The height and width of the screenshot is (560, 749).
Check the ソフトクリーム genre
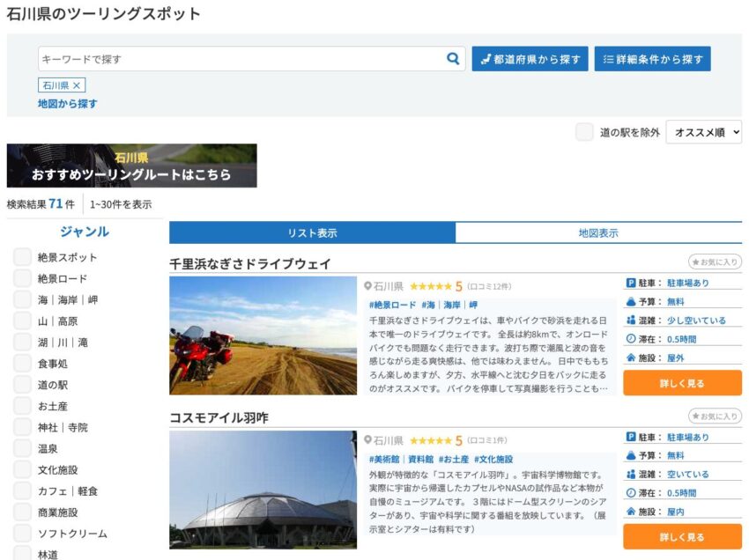tap(22, 534)
